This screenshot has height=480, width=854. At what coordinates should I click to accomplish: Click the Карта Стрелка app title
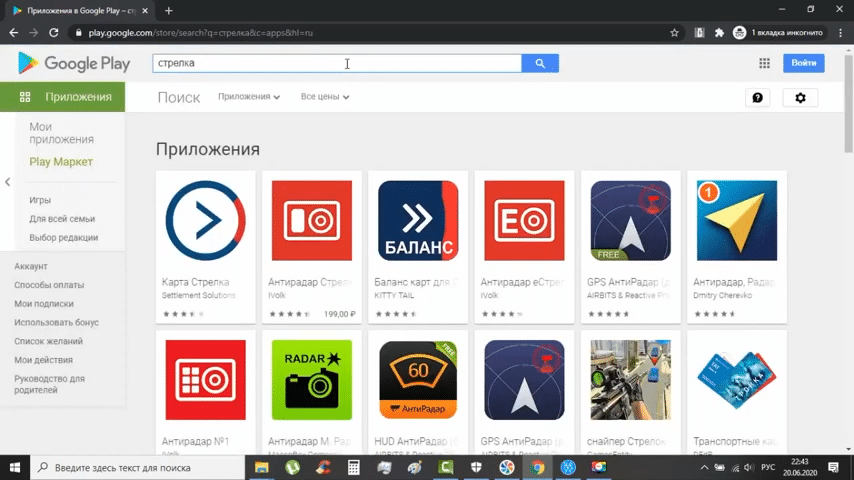[196, 282]
